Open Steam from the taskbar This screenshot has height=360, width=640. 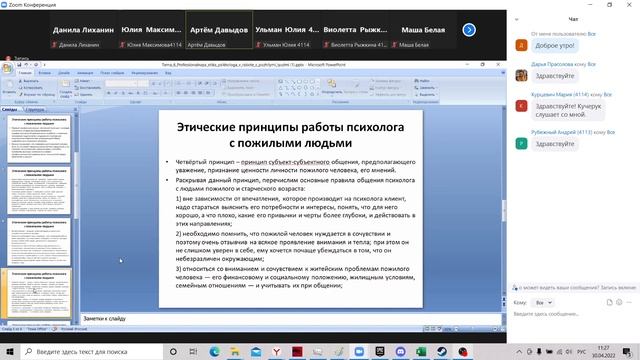[442, 351]
